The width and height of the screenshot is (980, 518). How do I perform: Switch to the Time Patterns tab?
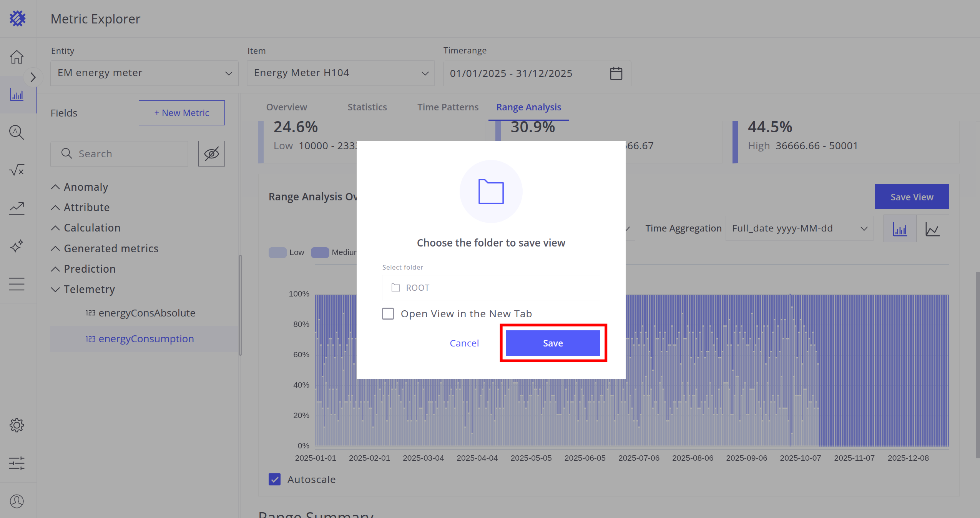click(x=448, y=107)
